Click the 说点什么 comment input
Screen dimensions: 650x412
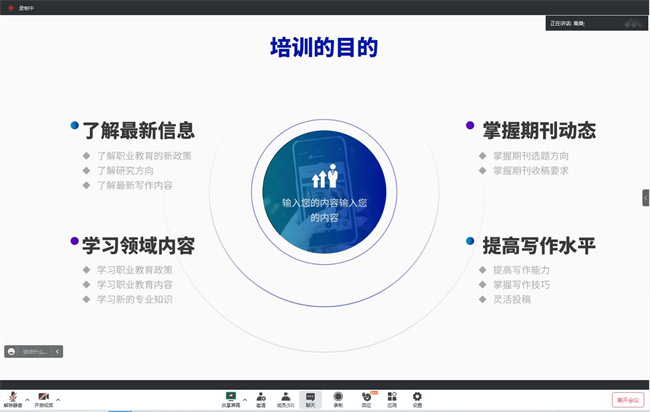(x=35, y=351)
